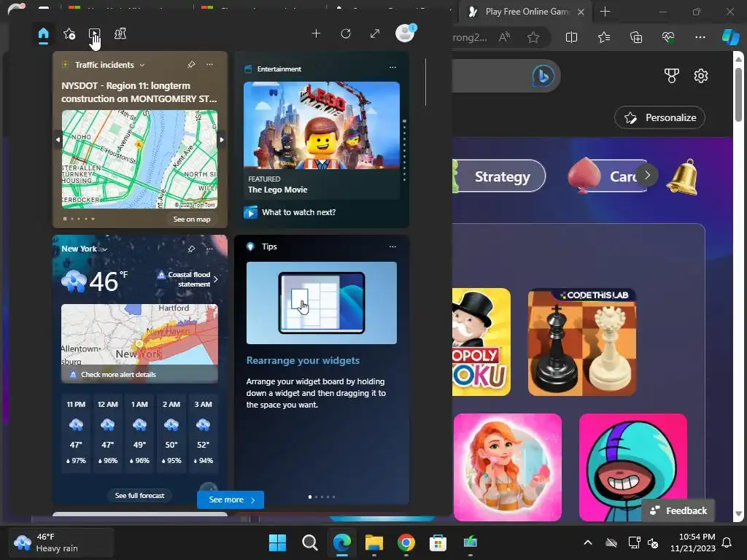The image size is (747, 560).
Task: Launch Google Chrome from taskbar
Action: pyautogui.click(x=406, y=542)
